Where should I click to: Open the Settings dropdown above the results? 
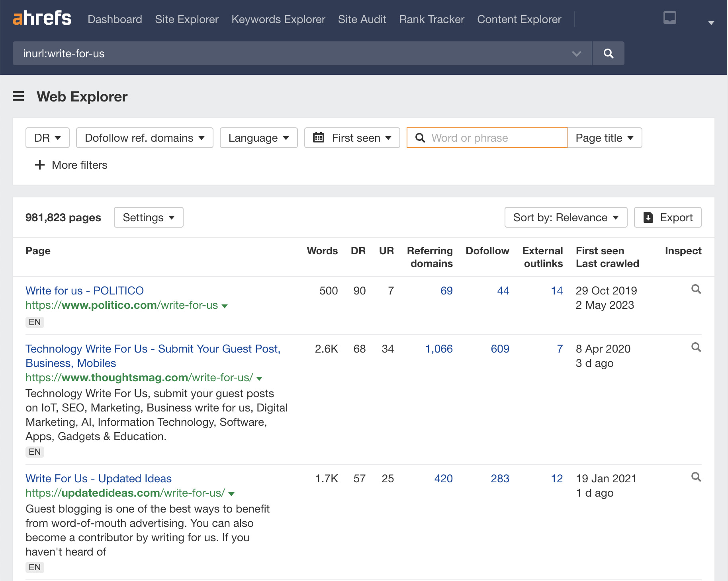pos(148,217)
